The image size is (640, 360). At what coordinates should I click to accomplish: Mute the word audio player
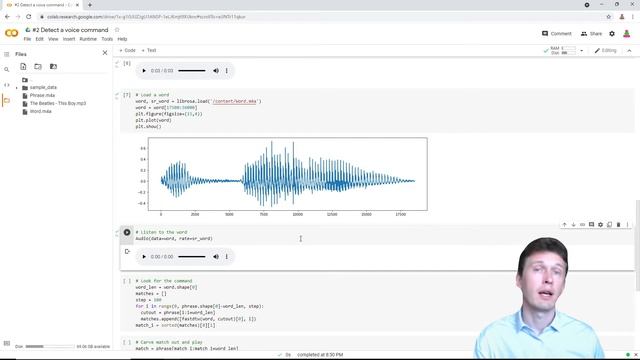click(216, 257)
